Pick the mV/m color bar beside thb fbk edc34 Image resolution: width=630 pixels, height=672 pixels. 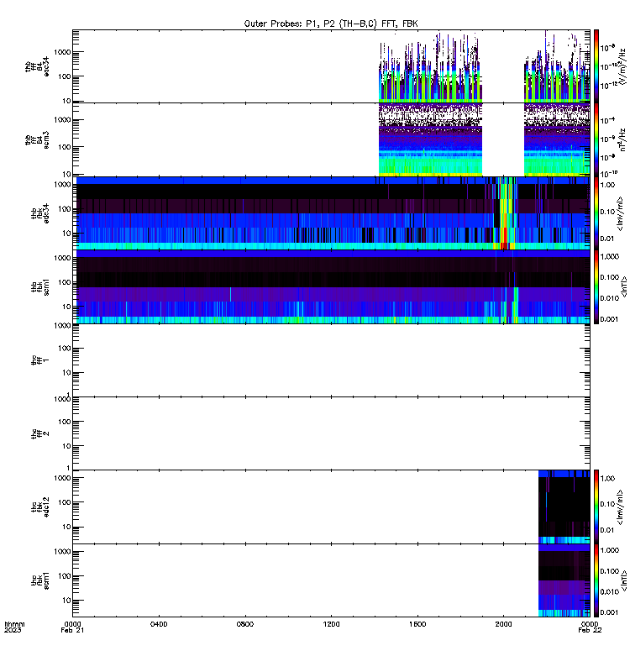click(x=596, y=213)
